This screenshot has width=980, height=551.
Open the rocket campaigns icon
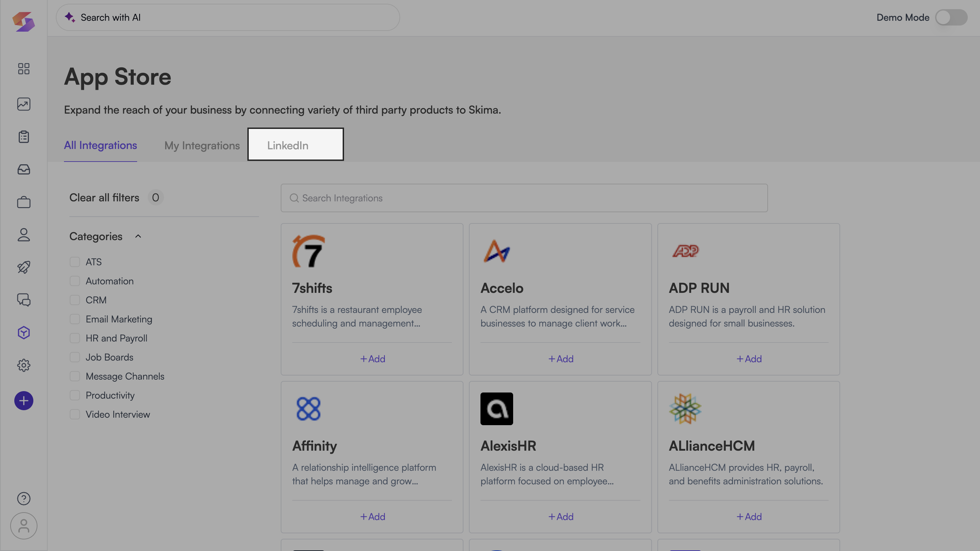coord(23,267)
